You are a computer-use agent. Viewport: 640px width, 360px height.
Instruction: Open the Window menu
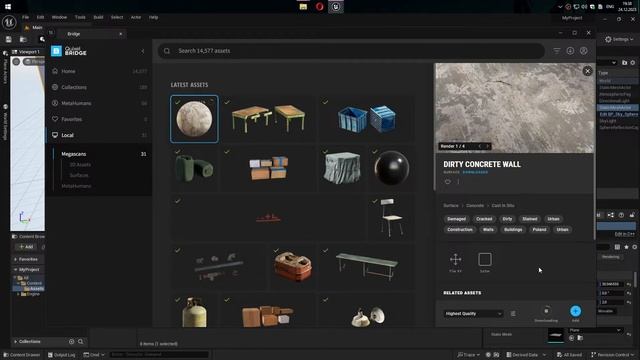(59, 17)
